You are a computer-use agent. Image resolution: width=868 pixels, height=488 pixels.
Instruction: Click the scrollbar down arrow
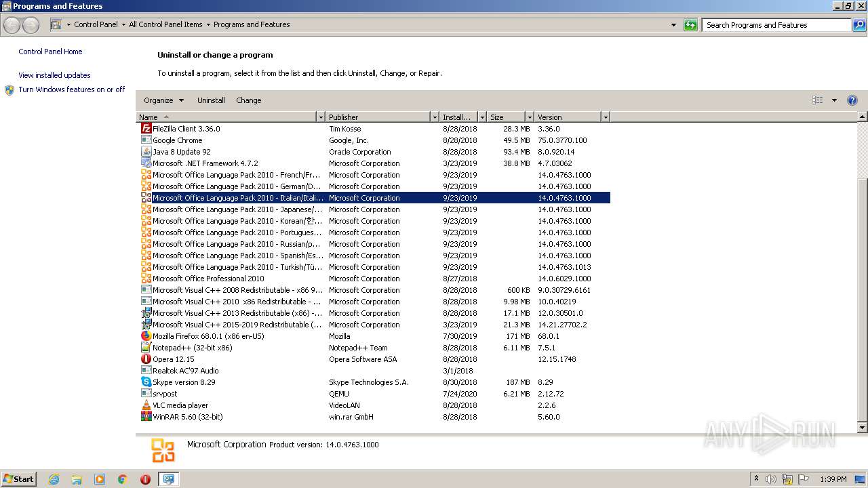point(863,428)
